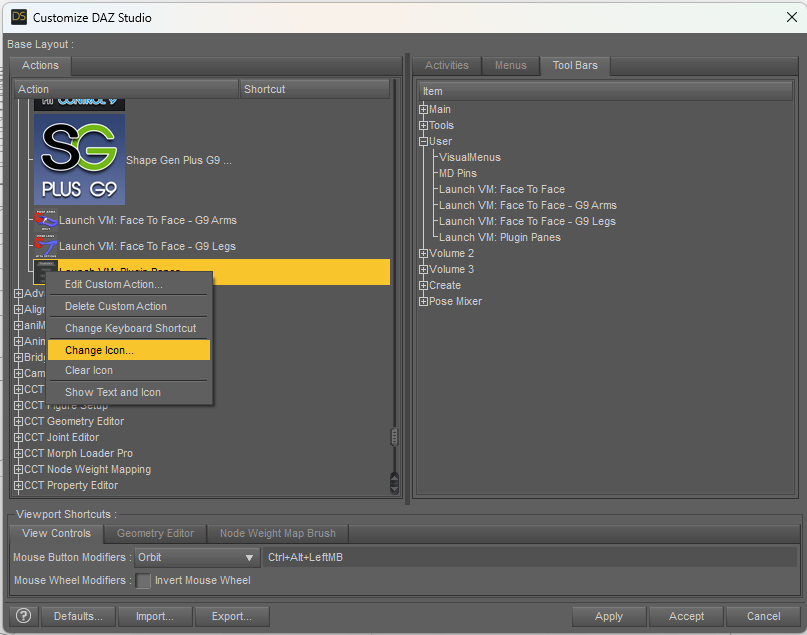Open the Geometry Editor shortcuts tab
Screen dimensions: 807x635
tap(155, 533)
